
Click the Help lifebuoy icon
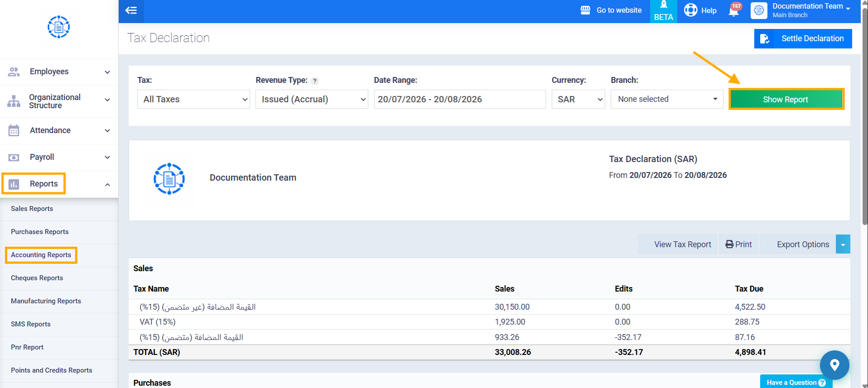(690, 10)
